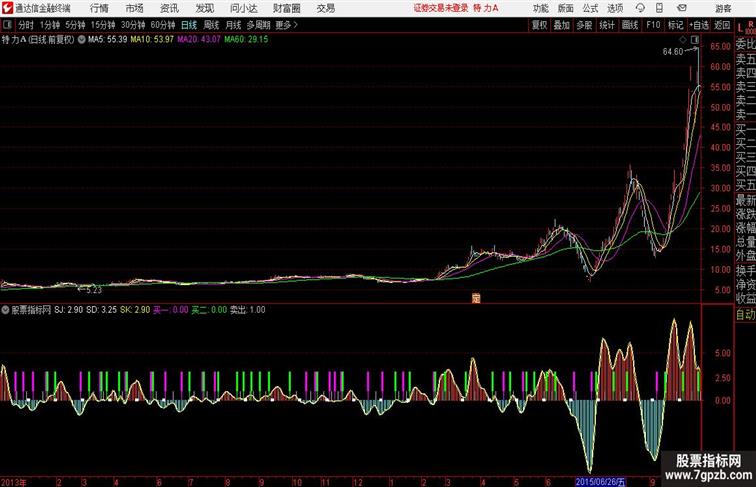
Task: Switch to the 1分钟 period tab
Action: tap(50, 25)
